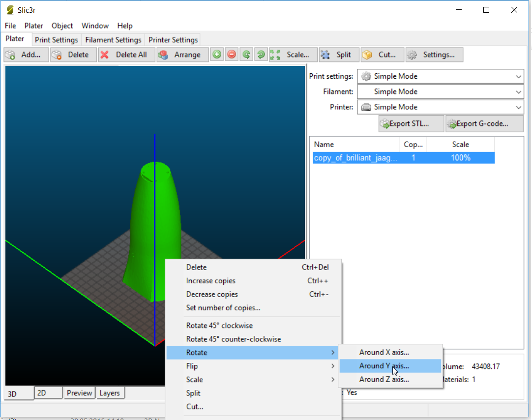Click the Name column header
The image size is (532, 420).
(355, 145)
